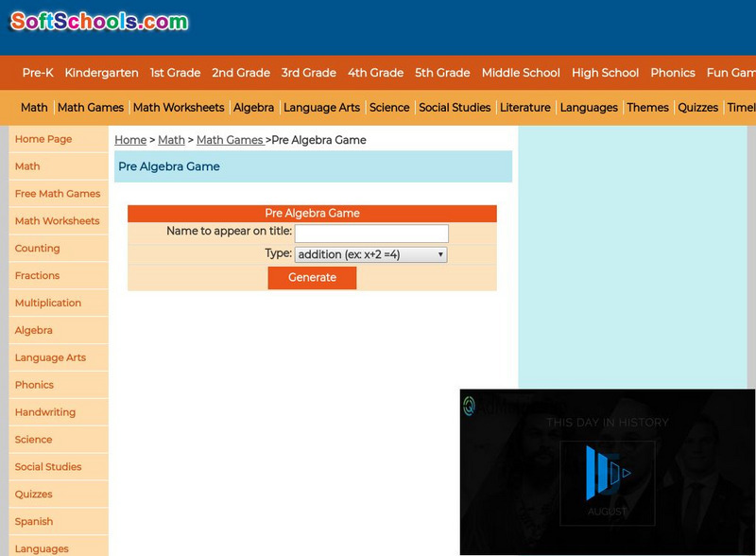
Task: Open Home Page in the sidebar
Action: point(59,139)
